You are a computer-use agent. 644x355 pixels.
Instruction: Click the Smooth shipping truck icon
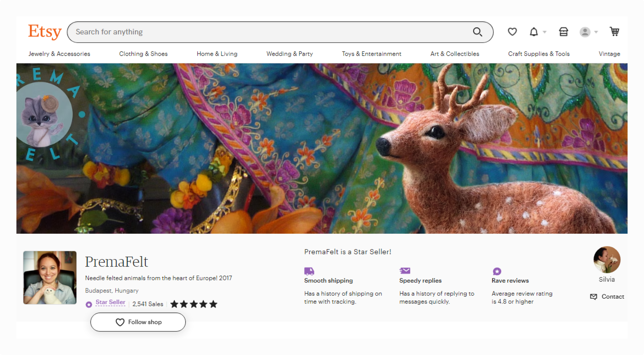pos(309,271)
